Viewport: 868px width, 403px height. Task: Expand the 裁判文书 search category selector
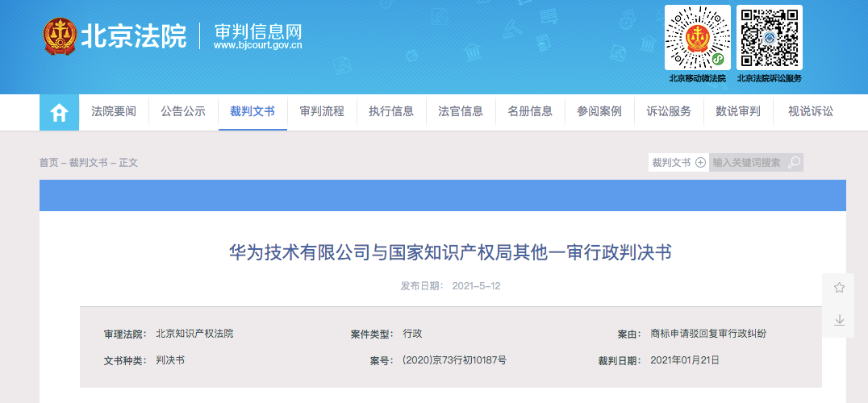[678, 163]
